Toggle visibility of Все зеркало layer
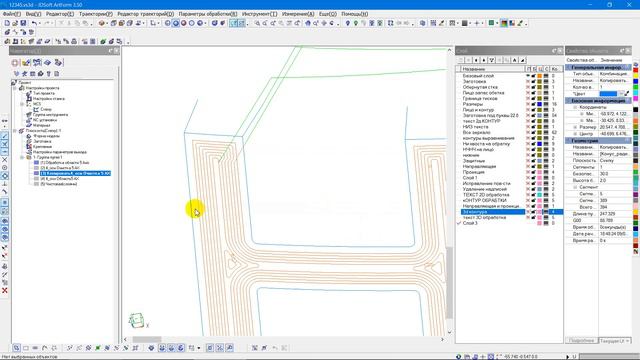The width and height of the screenshot is (640, 360). tap(528, 133)
